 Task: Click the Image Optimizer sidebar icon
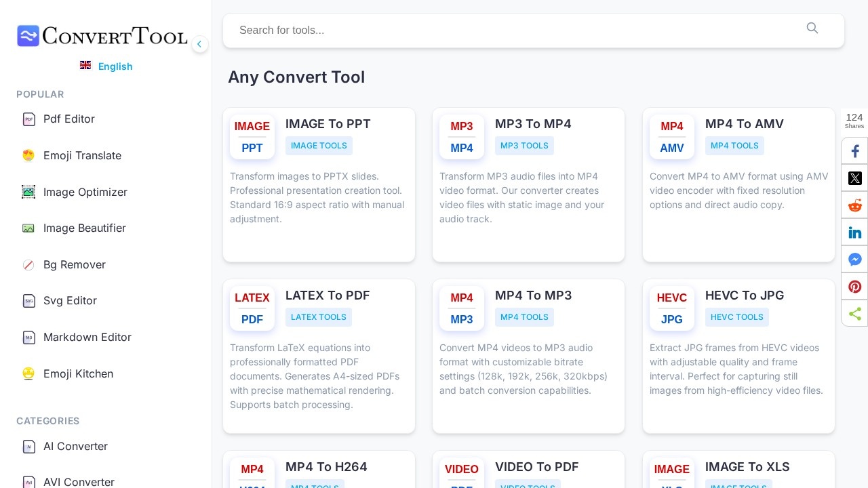[x=28, y=192]
